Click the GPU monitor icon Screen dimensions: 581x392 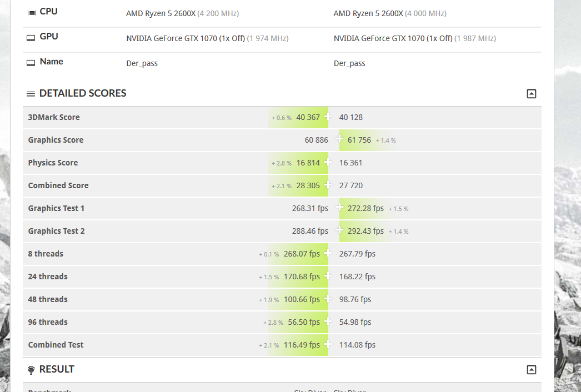pyautogui.click(x=31, y=38)
